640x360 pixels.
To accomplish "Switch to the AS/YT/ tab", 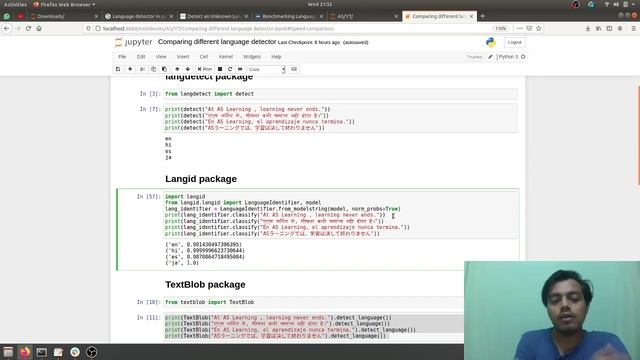I will click(x=364, y=16).
